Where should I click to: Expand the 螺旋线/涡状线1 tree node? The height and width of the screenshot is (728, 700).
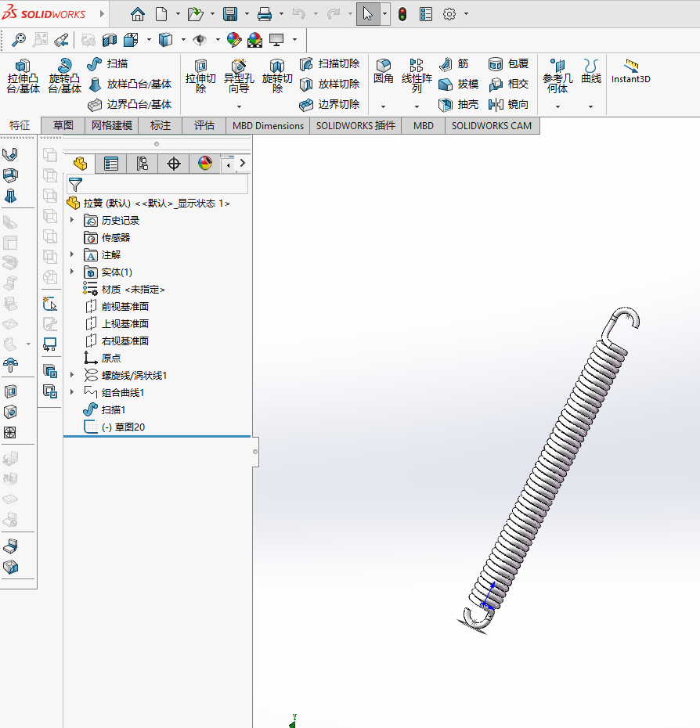[x=72, y=375]
